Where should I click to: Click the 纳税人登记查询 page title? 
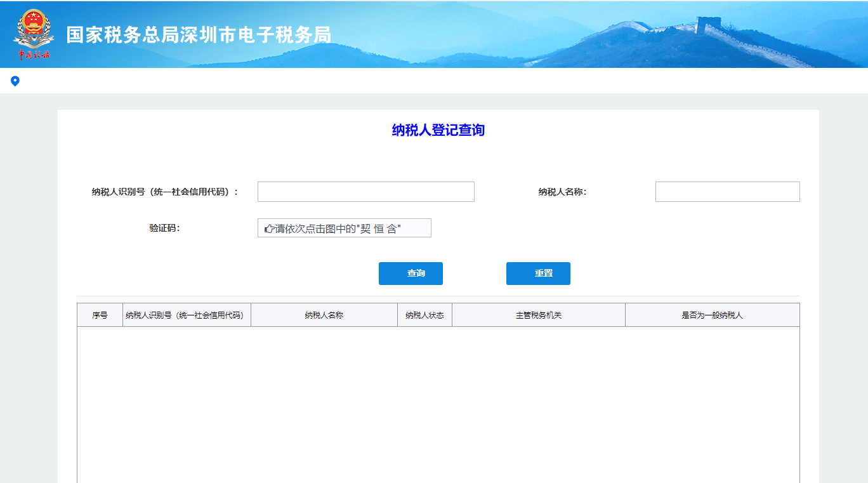438,130
